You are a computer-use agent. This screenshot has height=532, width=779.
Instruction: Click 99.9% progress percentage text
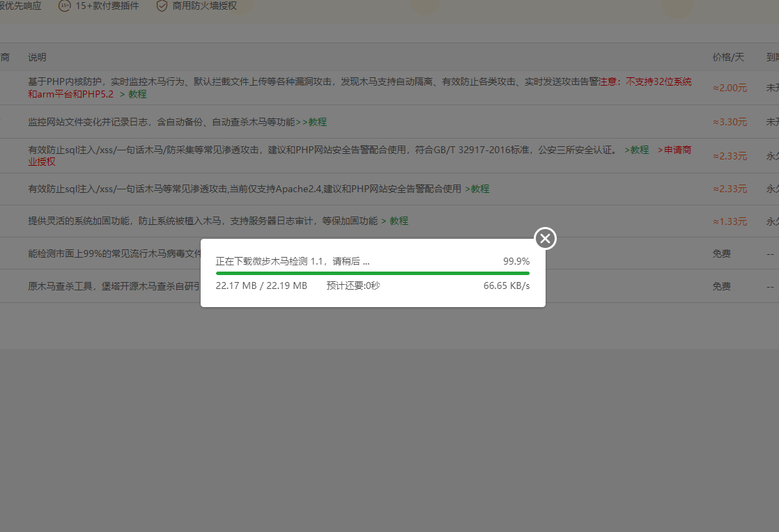click(x=516, y=262)
